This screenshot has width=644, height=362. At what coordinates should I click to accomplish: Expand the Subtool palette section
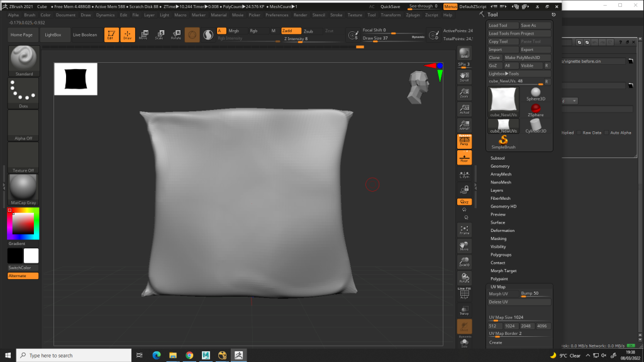(x=497, y=158)
